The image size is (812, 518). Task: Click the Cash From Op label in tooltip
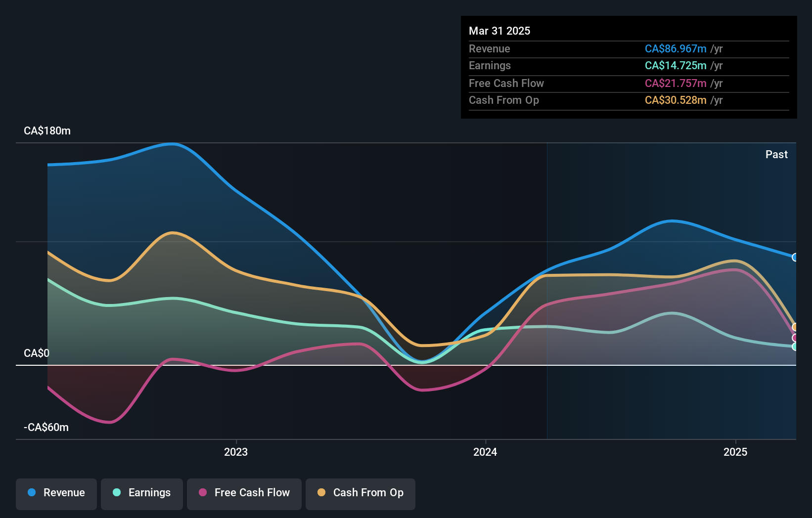[x=504, y=100]
